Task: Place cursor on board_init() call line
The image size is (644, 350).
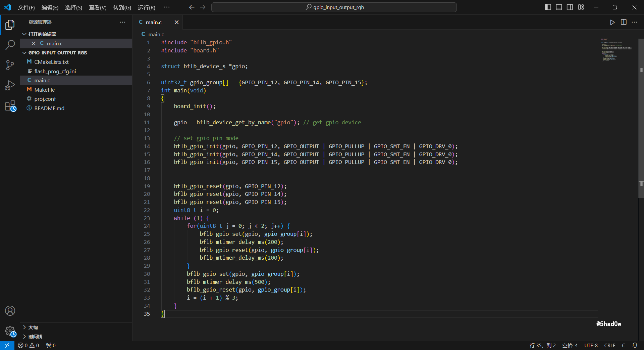Action: pyautogui.click(x=195, y=106)
